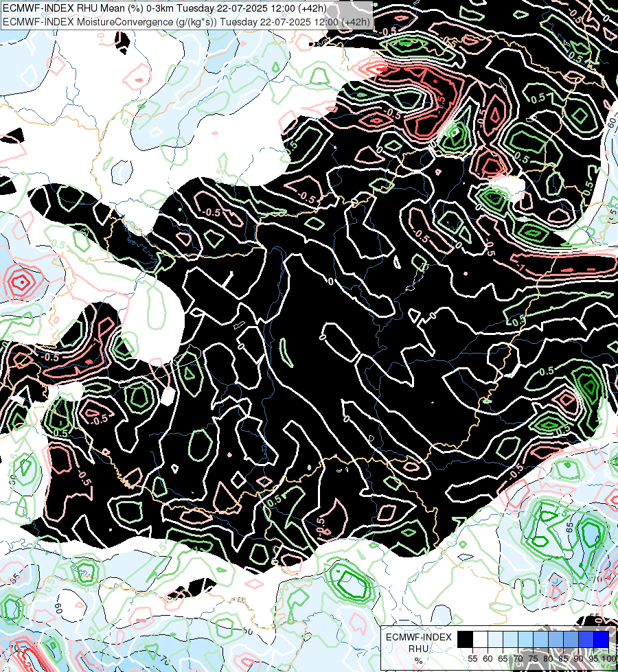This screenshot has width=618, height=672.
Task: Pick the 75–80 legend color swatch
Action: coord(541,639)
